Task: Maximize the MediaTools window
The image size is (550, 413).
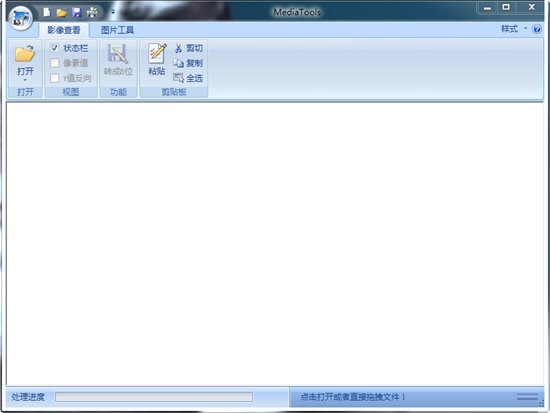Action: click(506, 7)
